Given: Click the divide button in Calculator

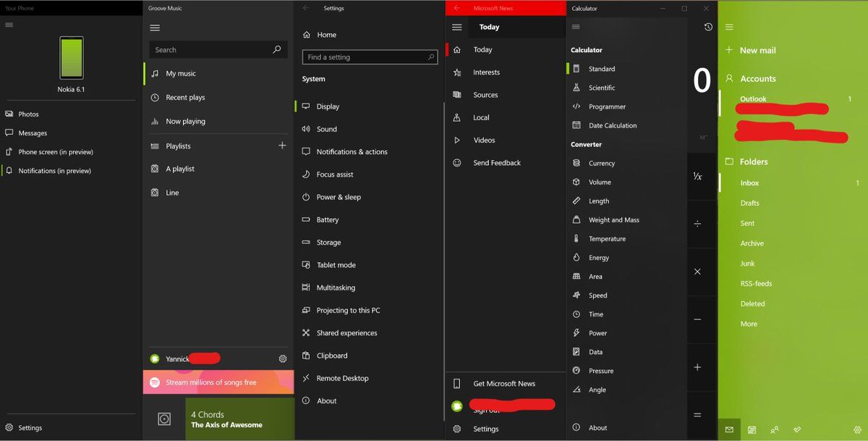Looking at the screenshot, I should 697,224.
